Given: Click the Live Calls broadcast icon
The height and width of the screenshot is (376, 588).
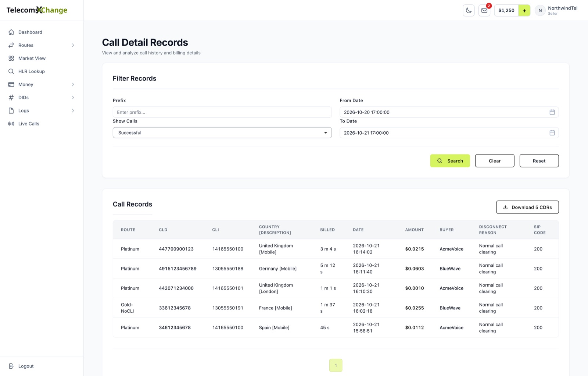Looking at the screenshot, I should click(x=11, y=124).
